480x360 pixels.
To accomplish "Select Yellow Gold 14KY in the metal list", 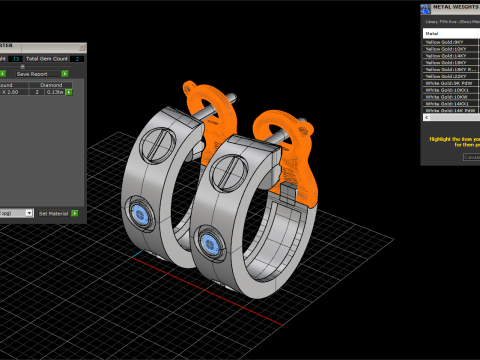I will 451,56.
